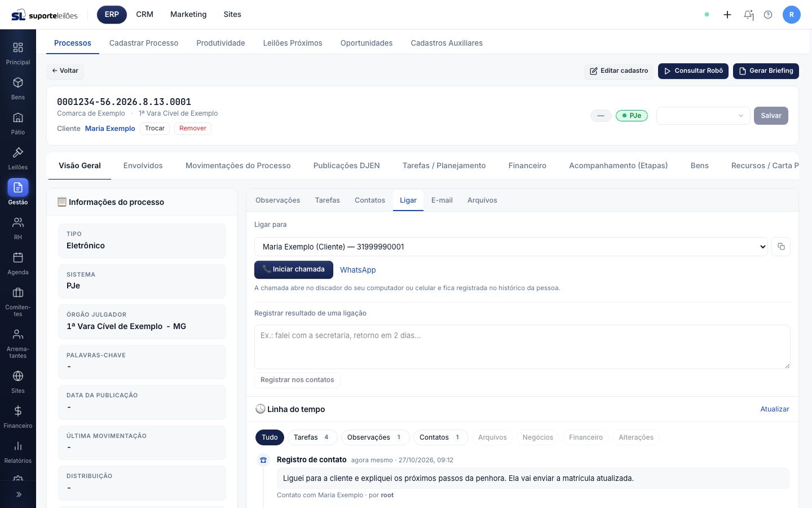Open the WhatsApp link
812x508 pixels.
click(x=358, y=270)
